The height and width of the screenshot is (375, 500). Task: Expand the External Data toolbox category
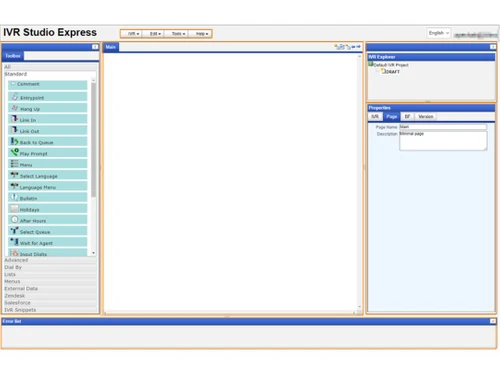[50, 288]
